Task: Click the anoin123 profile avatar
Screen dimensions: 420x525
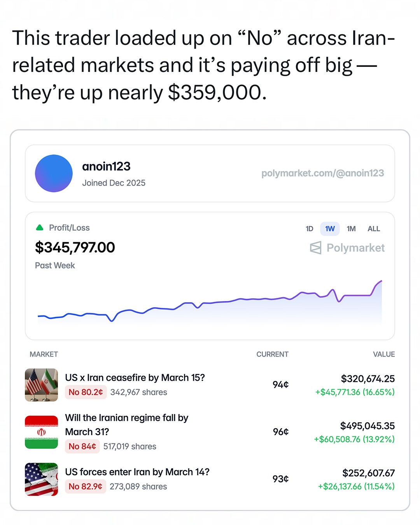Action: 54,173
